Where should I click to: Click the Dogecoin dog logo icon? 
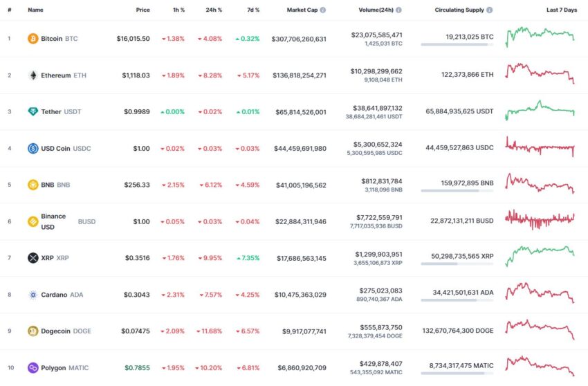click(33, 331)
